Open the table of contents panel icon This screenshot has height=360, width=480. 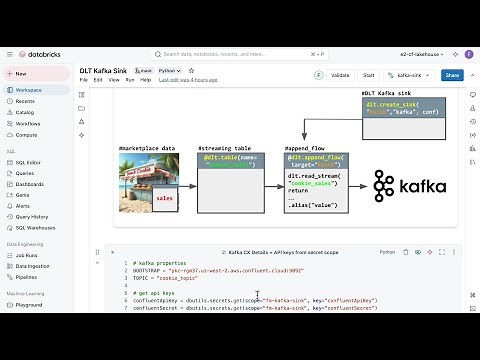pos(82,95)
